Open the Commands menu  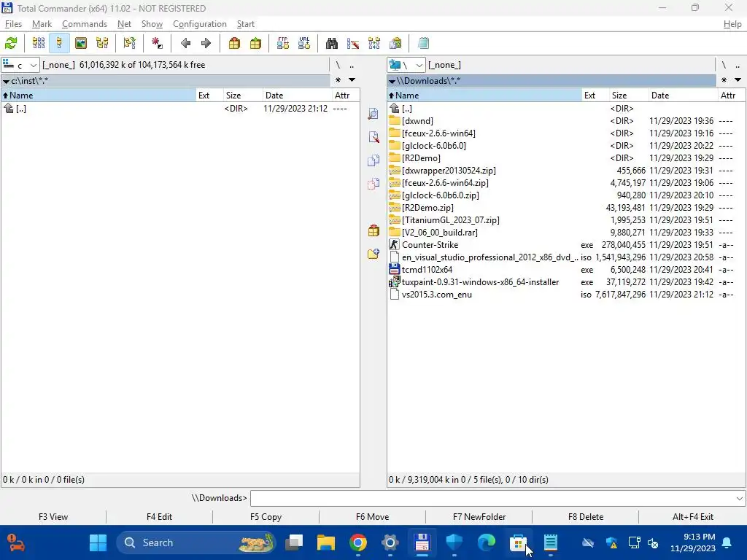pyautogui.click(x=85, y=24)
